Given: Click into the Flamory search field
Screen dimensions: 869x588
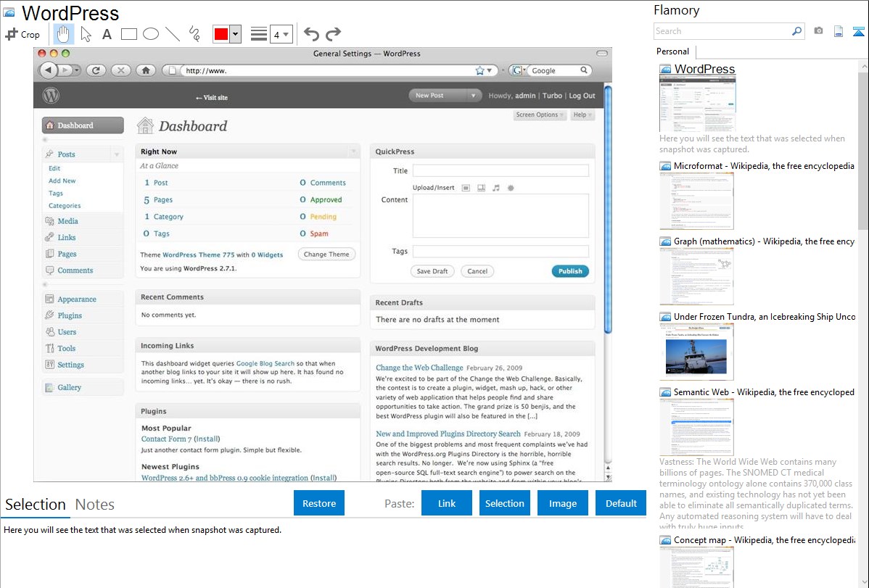Looking at the screenshot, I should coord(722,31).
